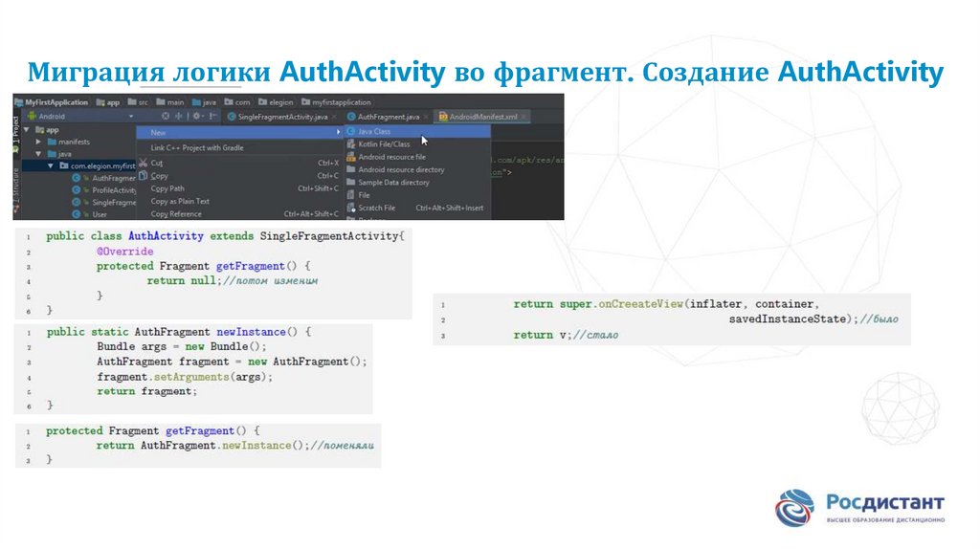980x549 pixels.
Task: Click the Kotlin File/Class icon
Action: pos(350,144)
